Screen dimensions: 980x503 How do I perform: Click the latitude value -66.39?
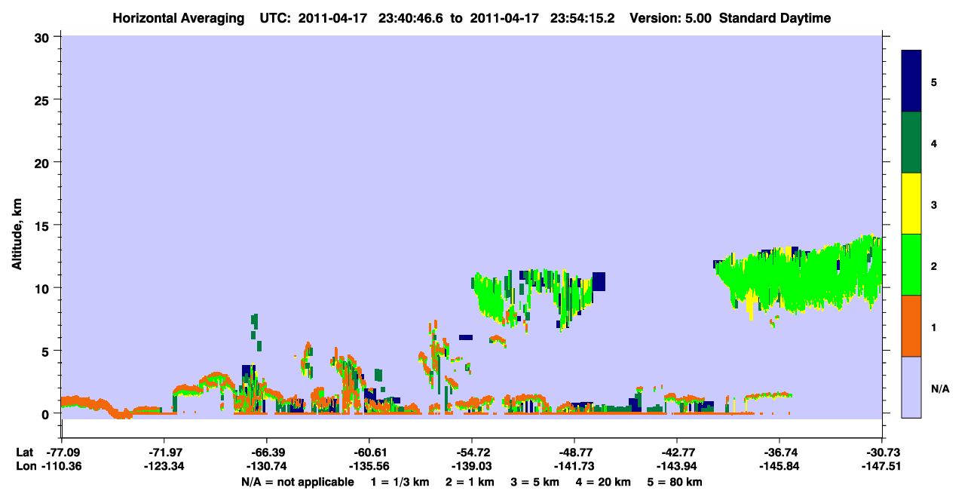click(x=266, y=452)
